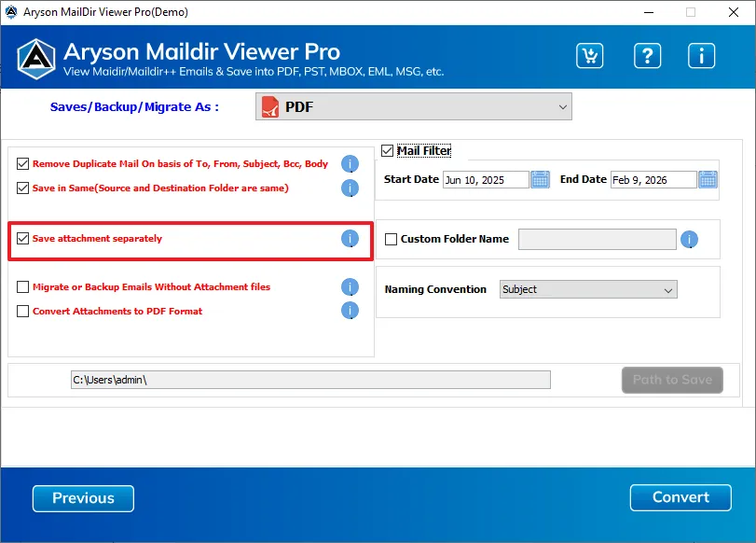
Task: Open the about info icon in header
Action: (701, 55)
